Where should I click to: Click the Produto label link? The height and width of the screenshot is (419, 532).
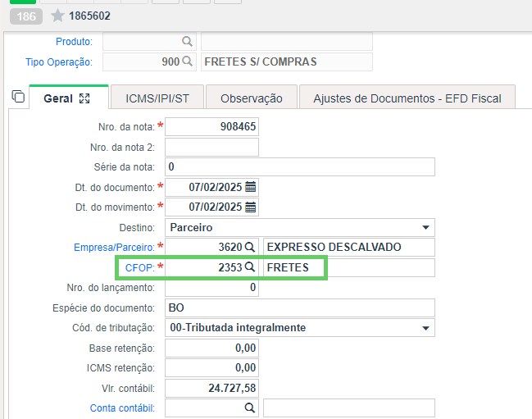coord(74,41)
